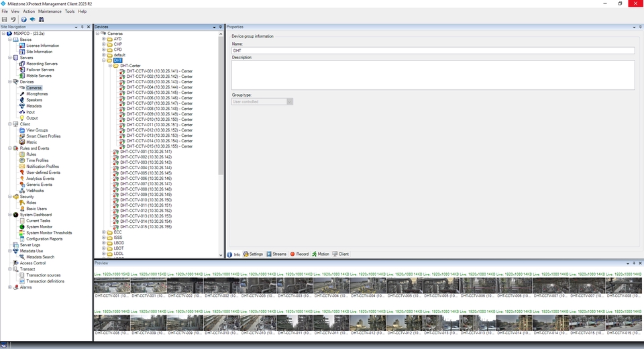Click the Description text area
The image size is (644, 349).
coord(433,75)
